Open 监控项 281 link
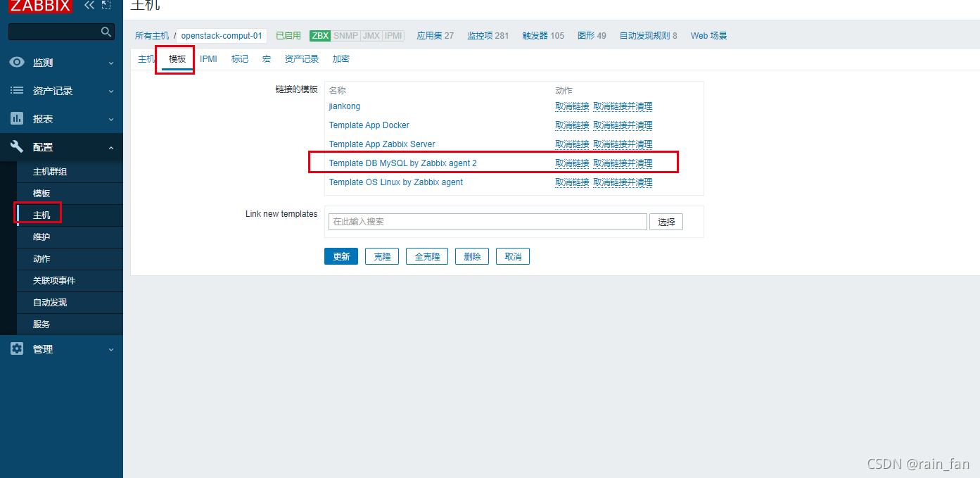The height and width of the screenshot is (478, 980). 488,35
